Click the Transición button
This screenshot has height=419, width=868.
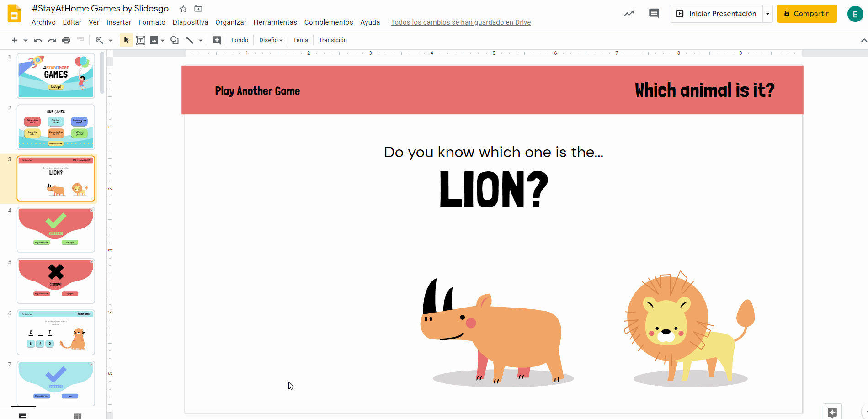pos(333,40)
